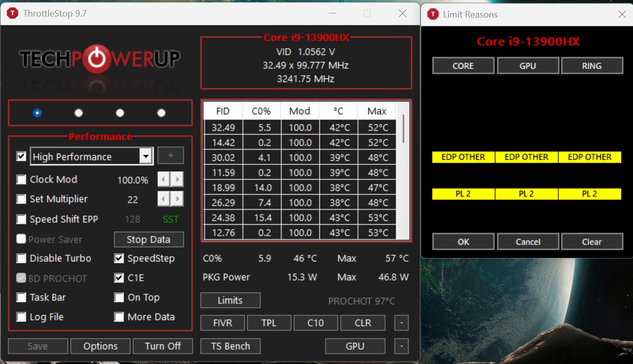Uncheck the SpeedStep checkbox
633x364 pixels.
[119, 258]
